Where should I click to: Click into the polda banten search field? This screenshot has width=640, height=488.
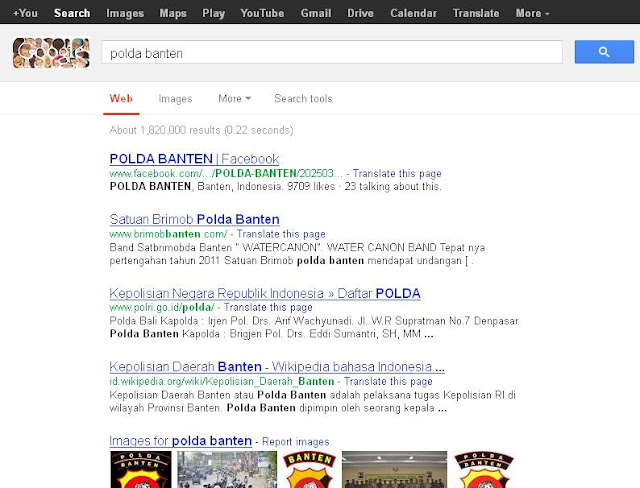tap(332, 52)
